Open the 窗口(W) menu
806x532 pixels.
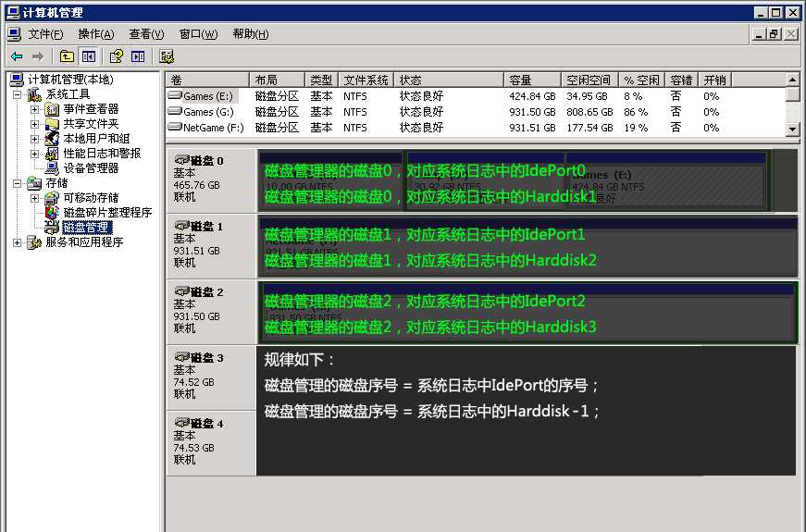pyautogui.click(x=198, y=34)
